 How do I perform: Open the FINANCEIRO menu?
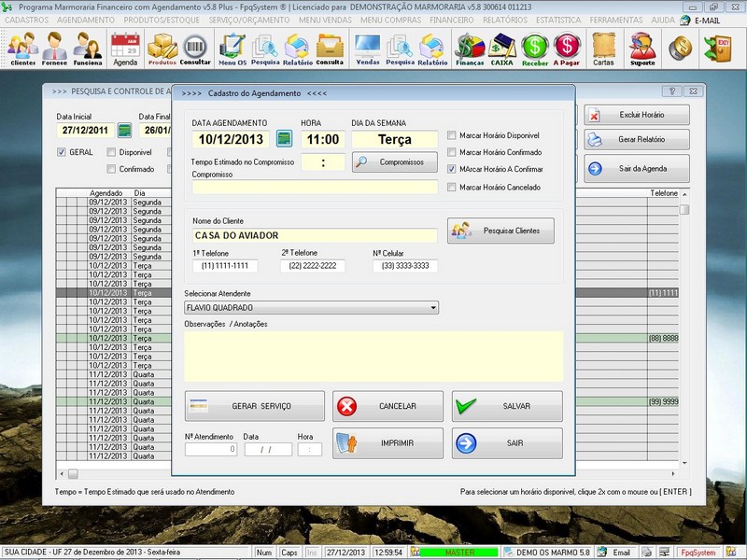(451, 20)
